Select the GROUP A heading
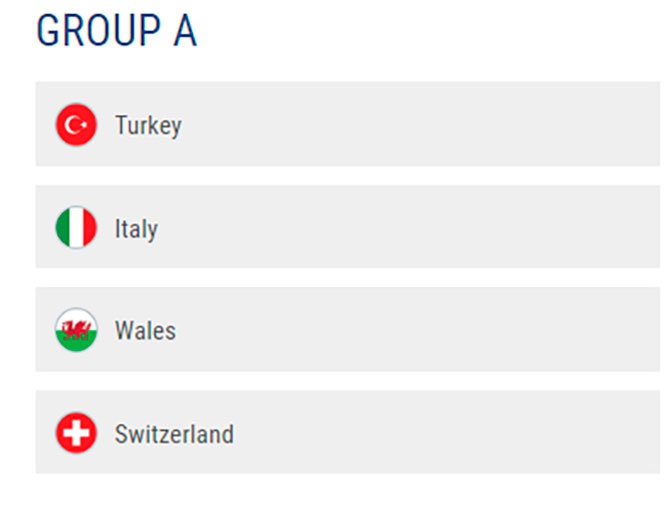The image size is (672, 511). point(117,30)
